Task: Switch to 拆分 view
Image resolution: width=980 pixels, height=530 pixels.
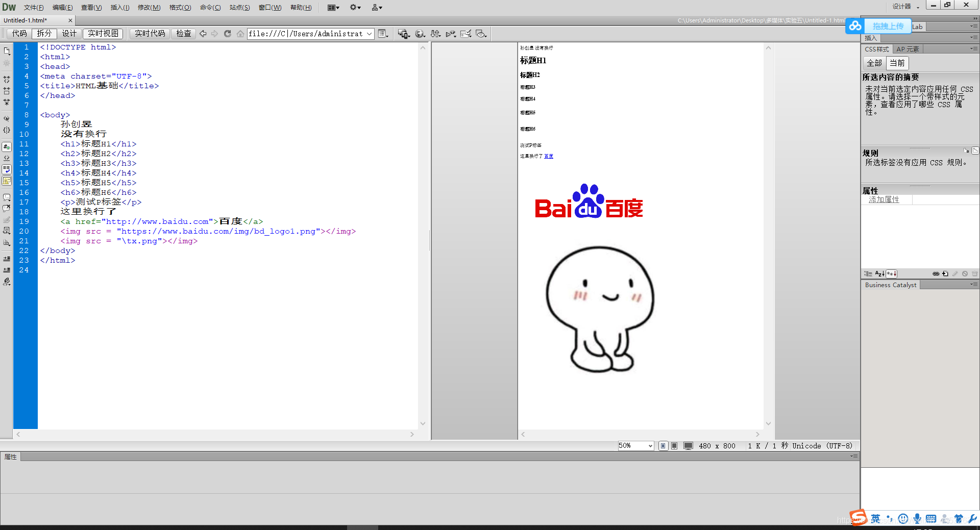Action: (x=44, y=34)
